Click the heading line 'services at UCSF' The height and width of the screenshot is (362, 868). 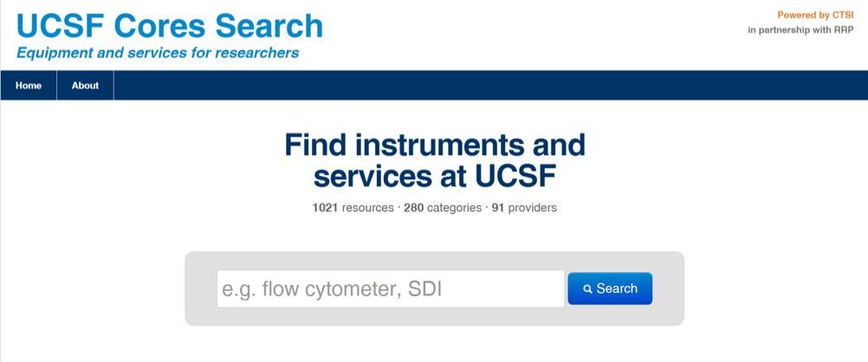pos(435,177)
